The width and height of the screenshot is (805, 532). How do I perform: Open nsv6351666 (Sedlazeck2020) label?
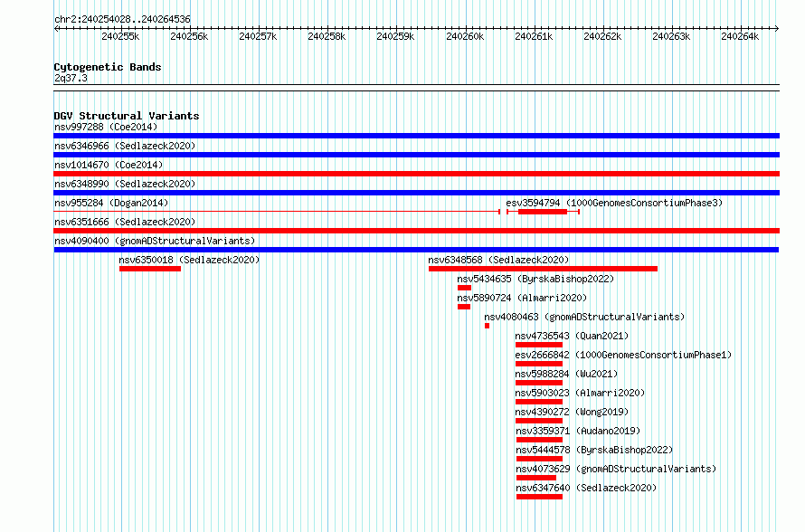[125, 222]
